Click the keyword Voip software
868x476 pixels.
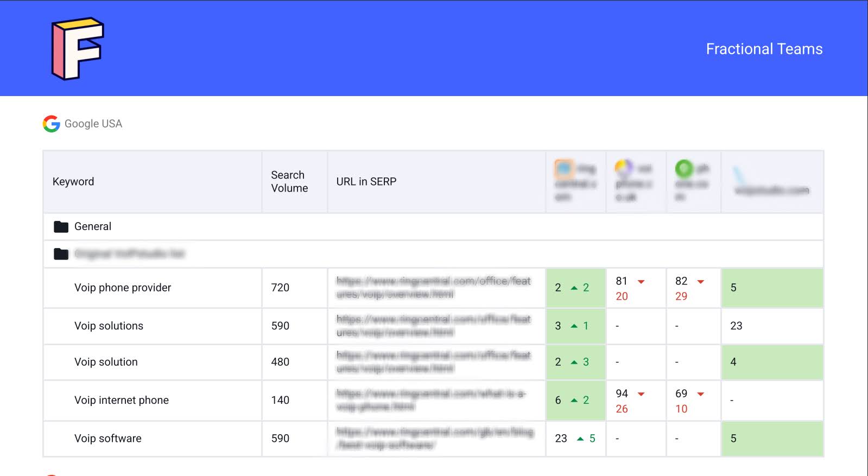tap(108, 439)
